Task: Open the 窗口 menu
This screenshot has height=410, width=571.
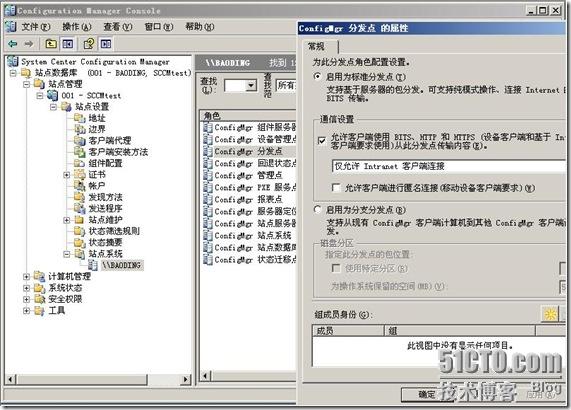Action: (159, 27)
